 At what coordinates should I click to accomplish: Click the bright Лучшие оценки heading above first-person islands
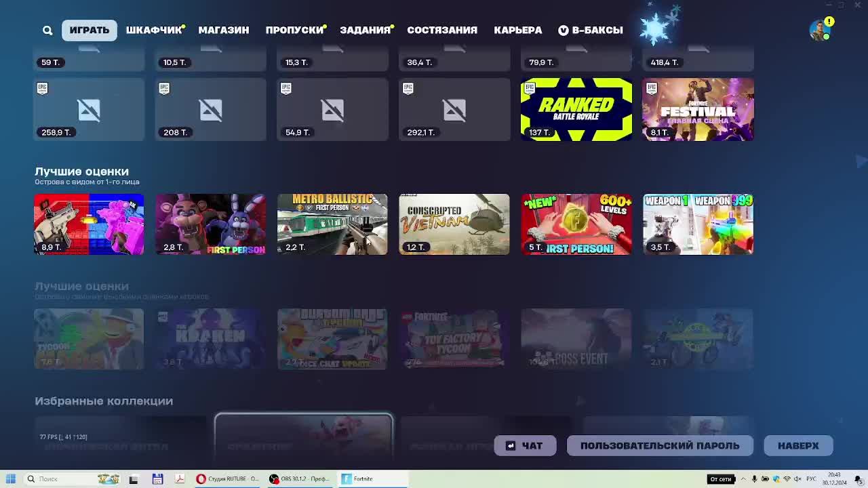(x=81, y=171)
